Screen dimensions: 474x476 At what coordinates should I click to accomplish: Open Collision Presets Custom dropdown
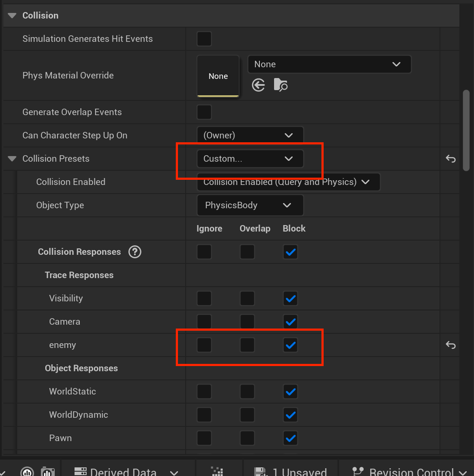point(250,159)
